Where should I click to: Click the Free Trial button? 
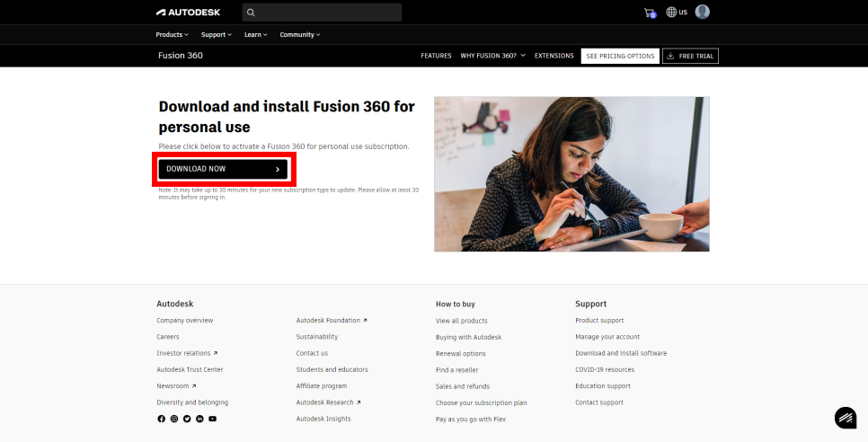(690, 56)
